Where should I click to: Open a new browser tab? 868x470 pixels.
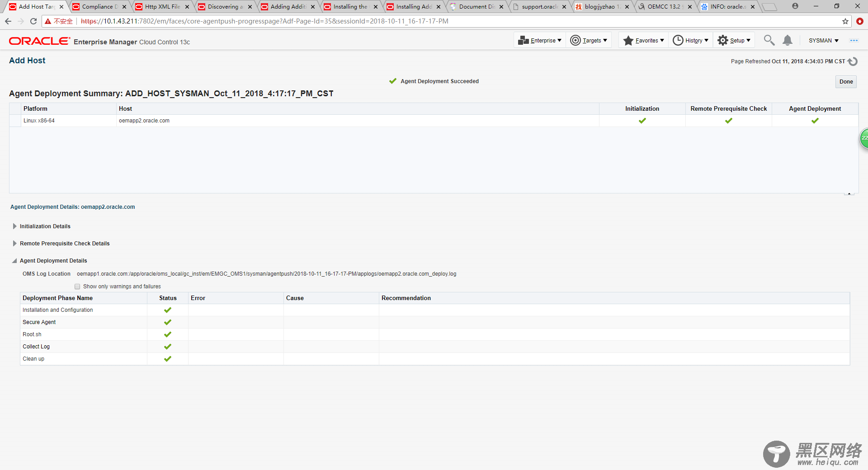(769, 7)
